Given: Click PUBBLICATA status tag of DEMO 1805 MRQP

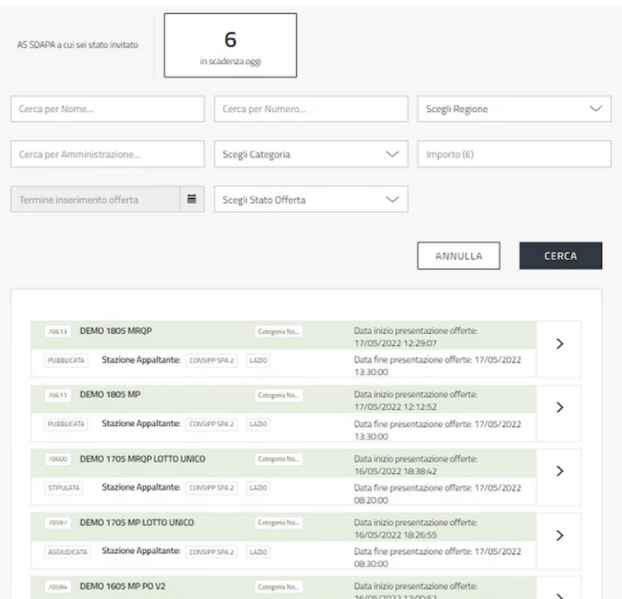Looking at the screenshot, I should pos(66,359).
